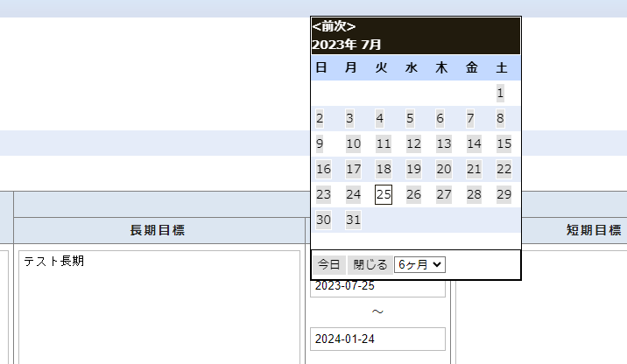Choose date 15 on the calendar
The height and width of the screenshot is (364, 627).
(x=504, y=143)
